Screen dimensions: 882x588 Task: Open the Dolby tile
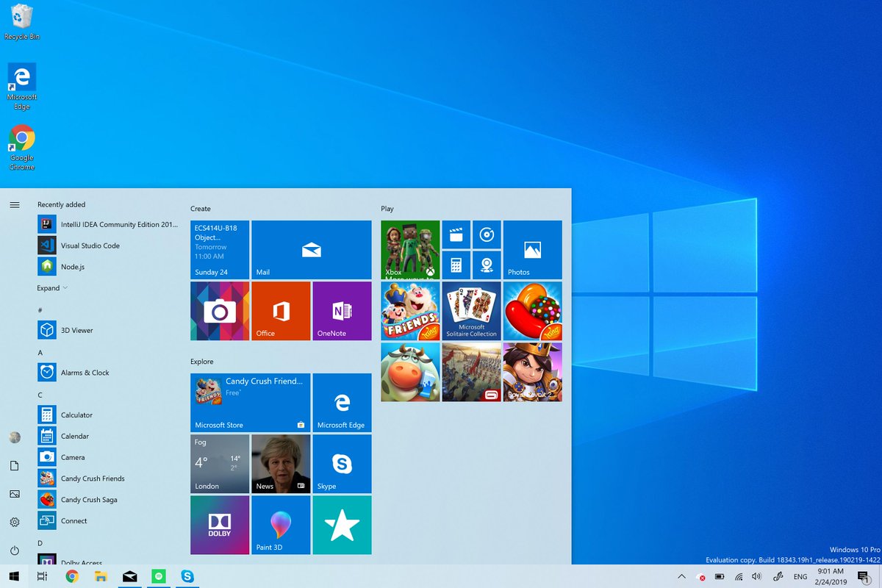click(220, 525)
